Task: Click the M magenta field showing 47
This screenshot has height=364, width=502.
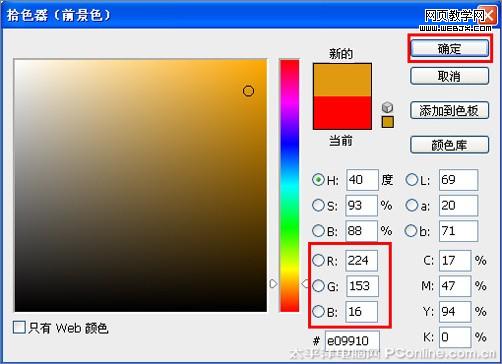Action: [x=455, y=286]
